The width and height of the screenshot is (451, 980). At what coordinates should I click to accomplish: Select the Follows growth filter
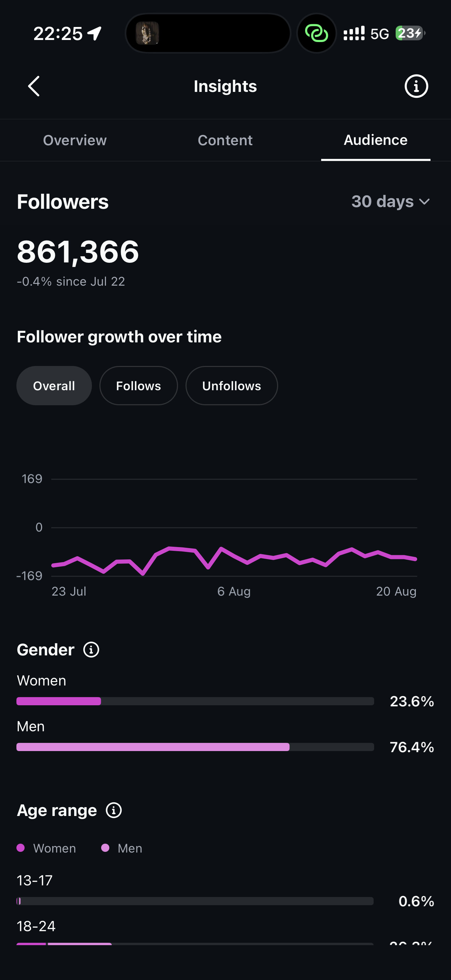tap(138, 386)
